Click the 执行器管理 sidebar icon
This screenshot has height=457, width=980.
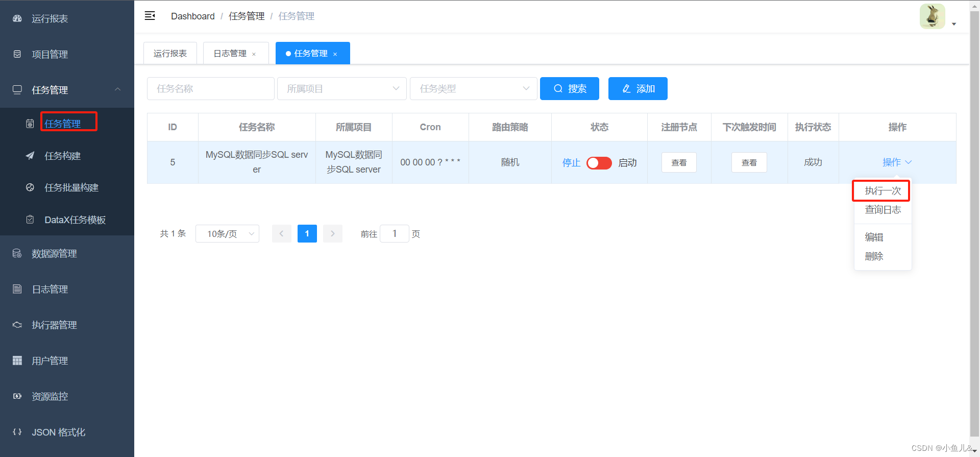point(17,325)
